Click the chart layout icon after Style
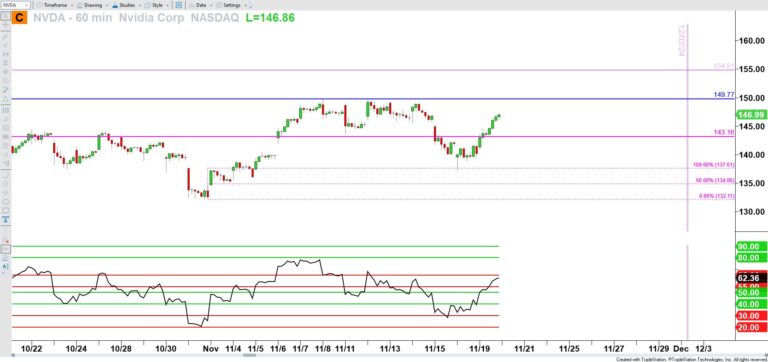 179,5
